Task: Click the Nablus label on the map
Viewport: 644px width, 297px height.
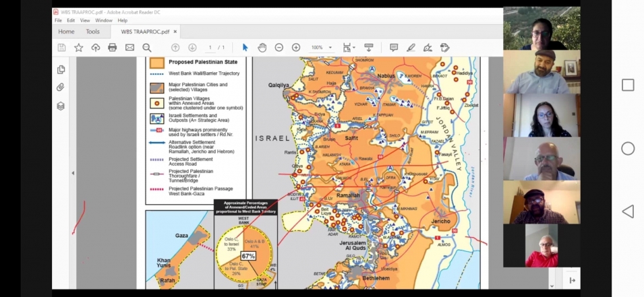Action: pos(386,76)
